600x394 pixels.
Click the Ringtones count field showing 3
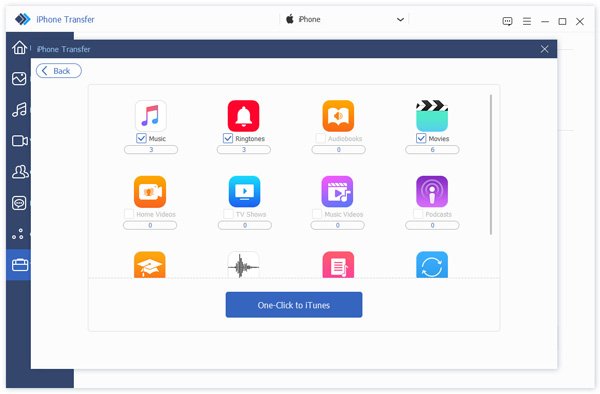pyautogui.click(x=243, y=150)
